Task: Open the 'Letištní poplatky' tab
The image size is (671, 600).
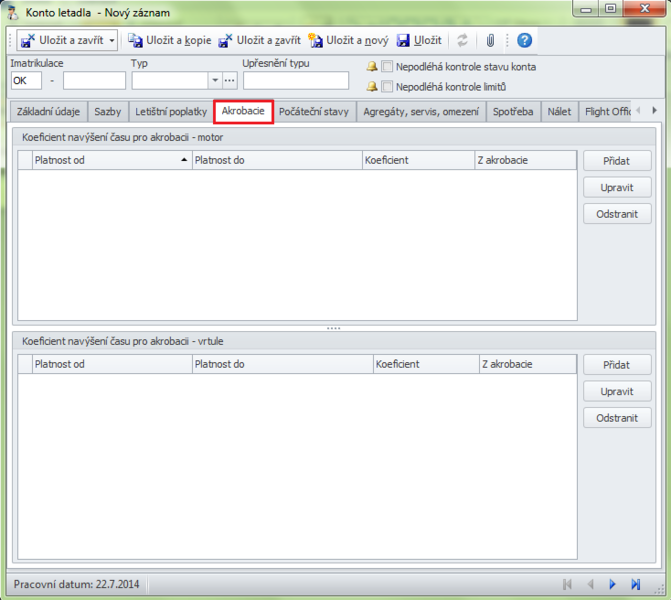Action: (x=170, y=112)
